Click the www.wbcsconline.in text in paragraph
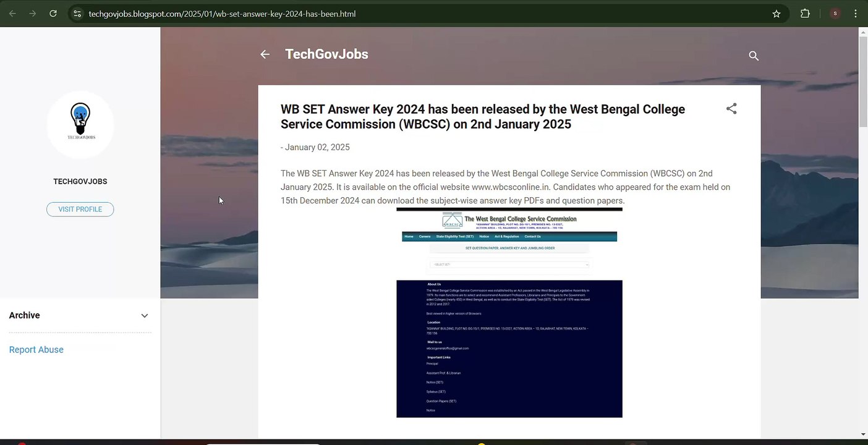Screen dimensions: 868x445 [511, 187]
